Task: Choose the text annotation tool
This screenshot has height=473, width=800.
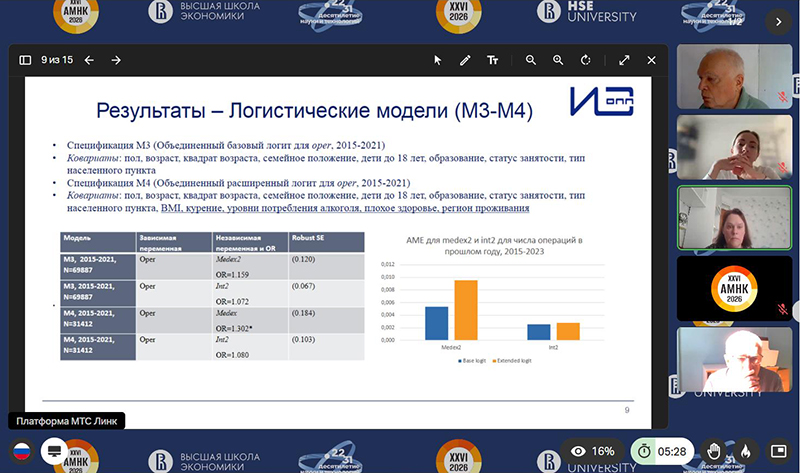Action: coord(492,60)
